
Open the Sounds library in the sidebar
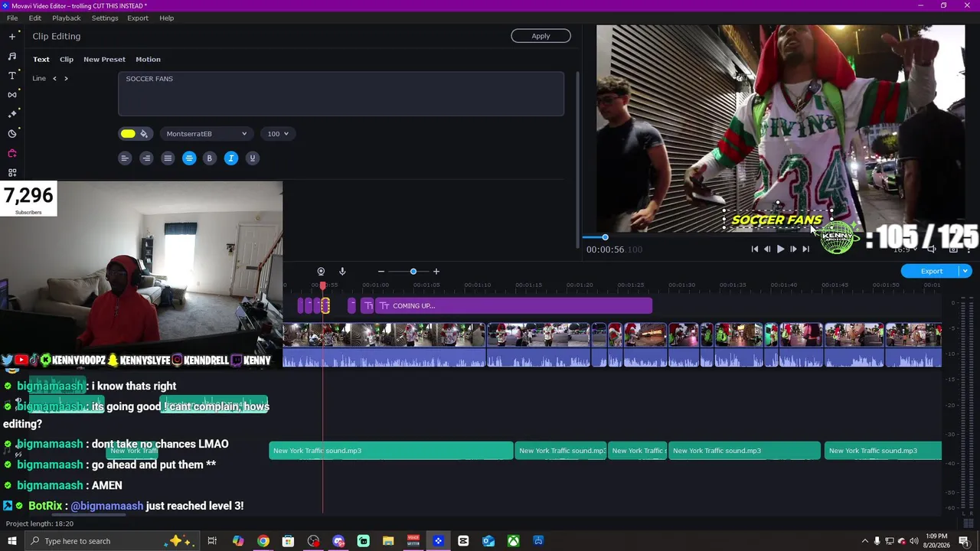(12, 56)
